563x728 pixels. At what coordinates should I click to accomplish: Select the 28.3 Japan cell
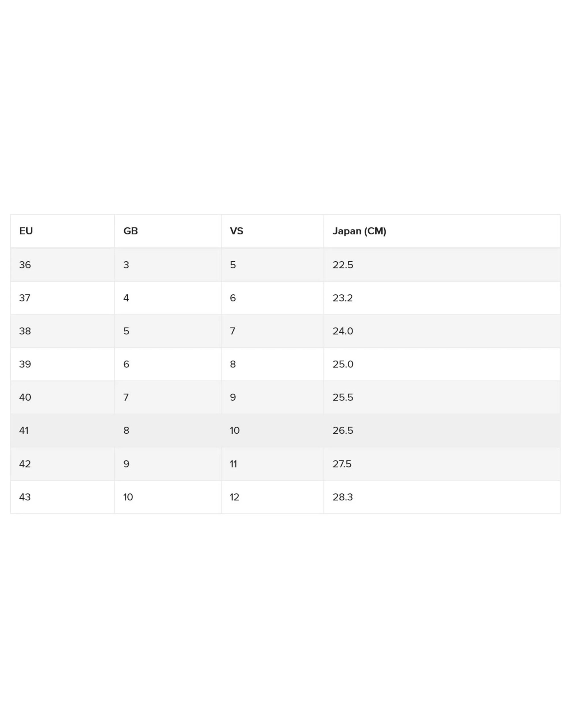(442, 497)
